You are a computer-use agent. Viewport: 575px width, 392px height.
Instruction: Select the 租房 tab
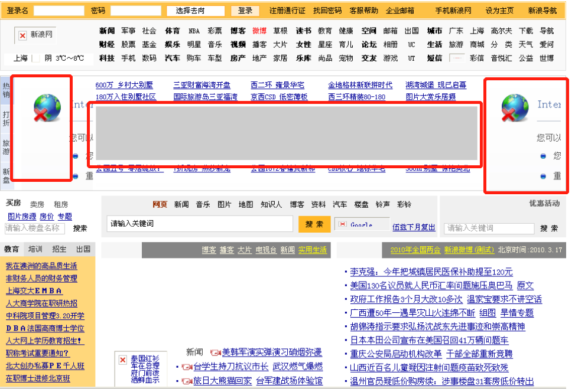(61, 204)
